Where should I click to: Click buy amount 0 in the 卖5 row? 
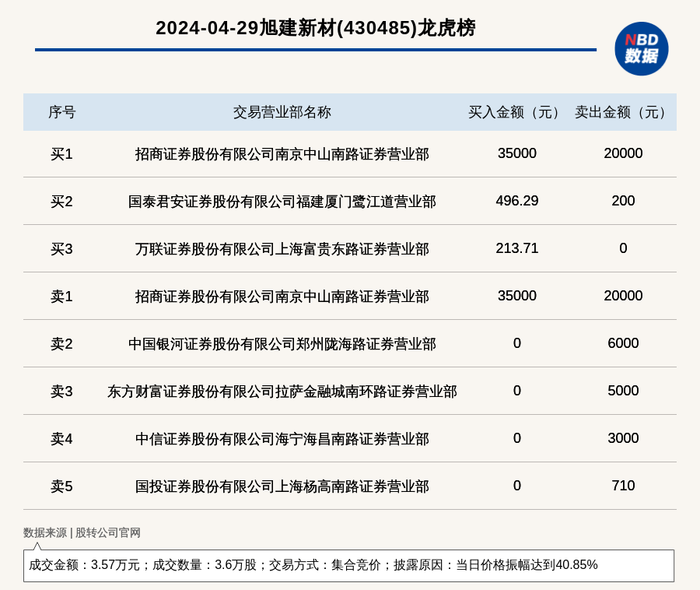tap(517, 486)
